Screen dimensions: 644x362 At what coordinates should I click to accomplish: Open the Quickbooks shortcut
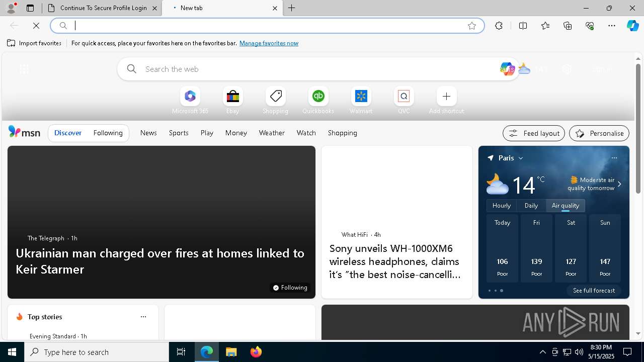pyautogui.click(x=318, y=101)
